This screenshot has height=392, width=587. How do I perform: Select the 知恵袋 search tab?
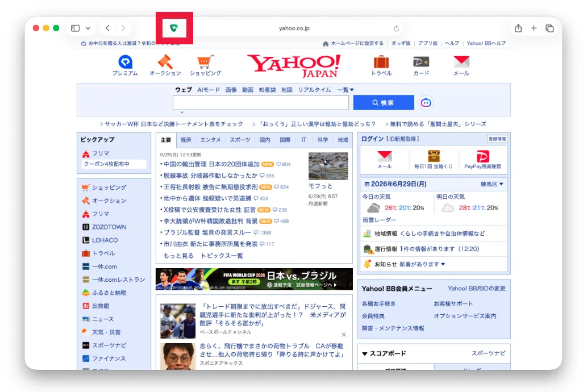267,90
